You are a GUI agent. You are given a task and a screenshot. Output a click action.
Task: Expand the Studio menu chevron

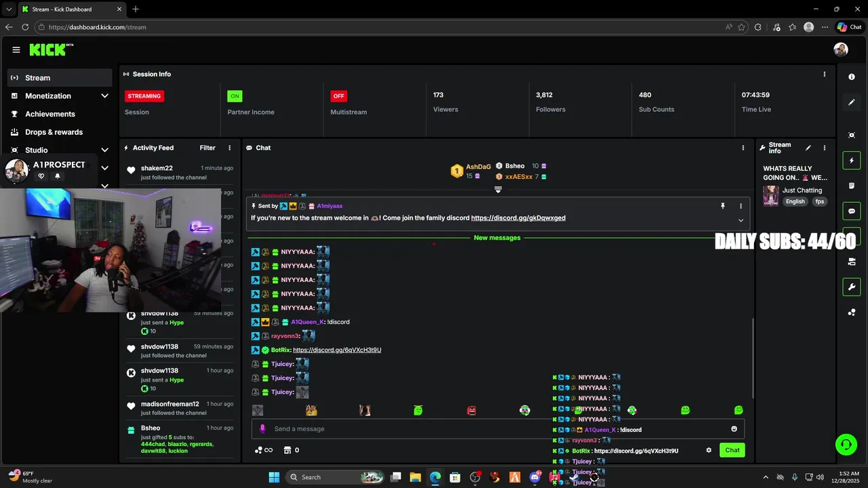[104, 150]
